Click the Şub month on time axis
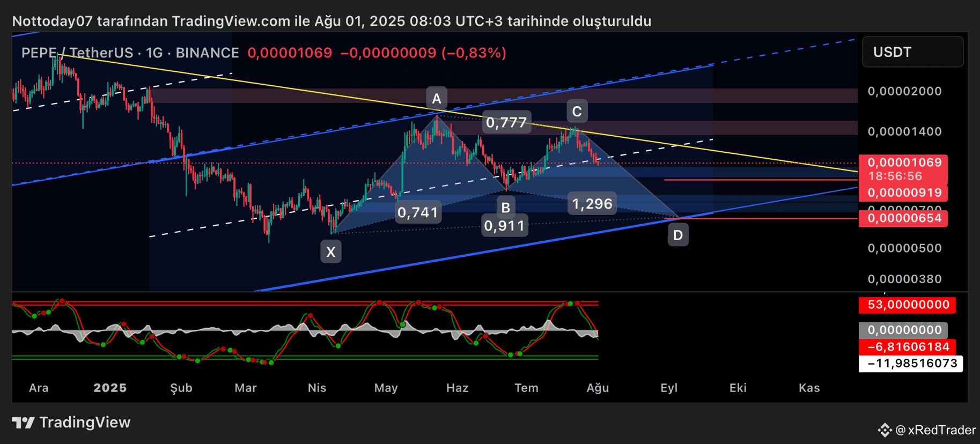 [181, 388]
